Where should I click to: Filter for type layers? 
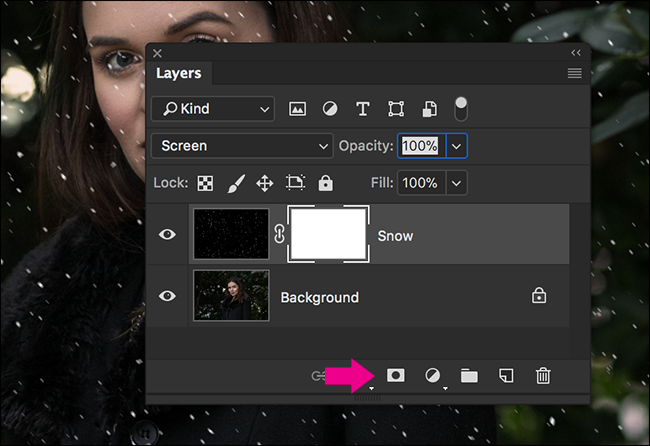click(363, 109)
